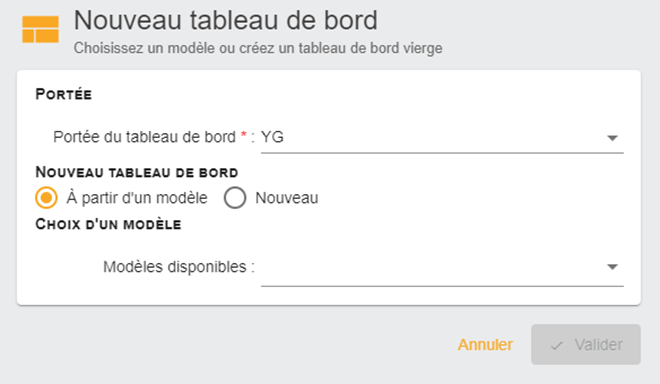
Task: Cancel with the Annuler link
Action: pyautogui.click(x=485, y=344)
